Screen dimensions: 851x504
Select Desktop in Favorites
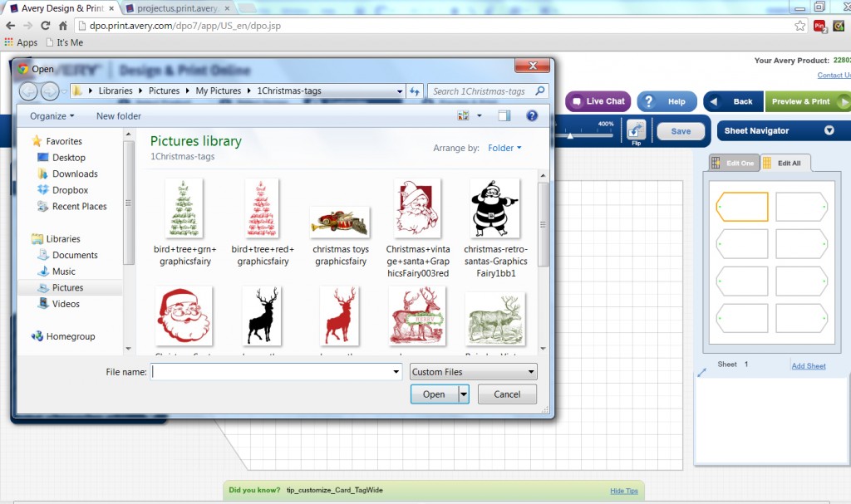tap(68, 157)
